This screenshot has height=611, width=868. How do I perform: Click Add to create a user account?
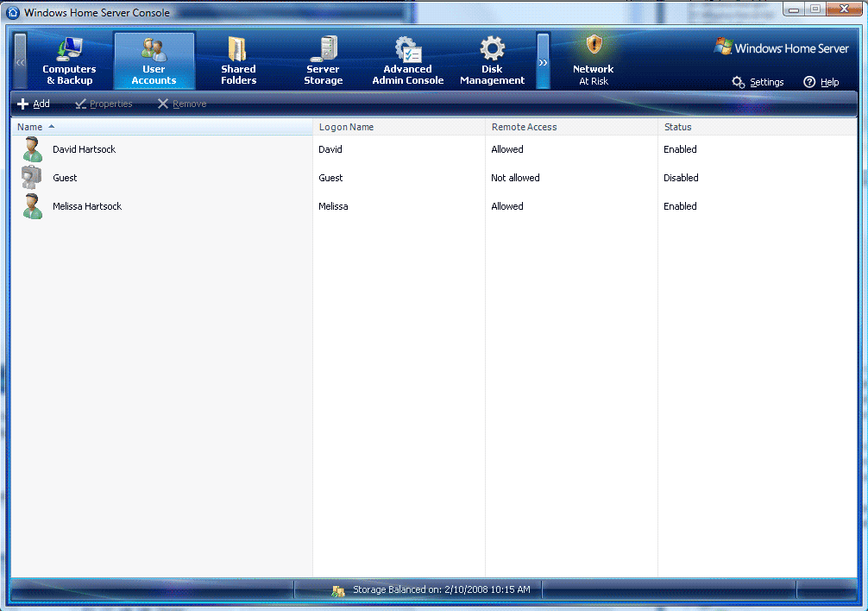point(34,104)
